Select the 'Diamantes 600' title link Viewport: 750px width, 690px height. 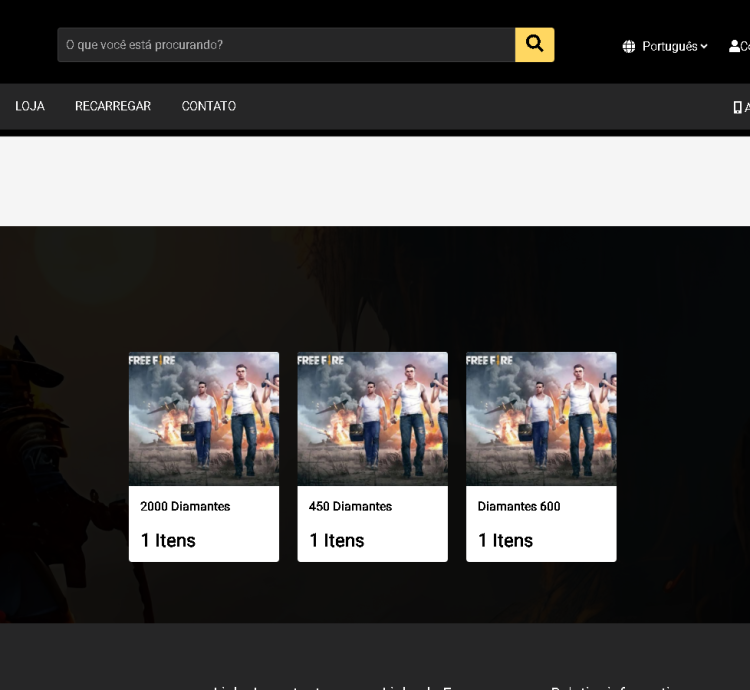click(x=519, y=506)
